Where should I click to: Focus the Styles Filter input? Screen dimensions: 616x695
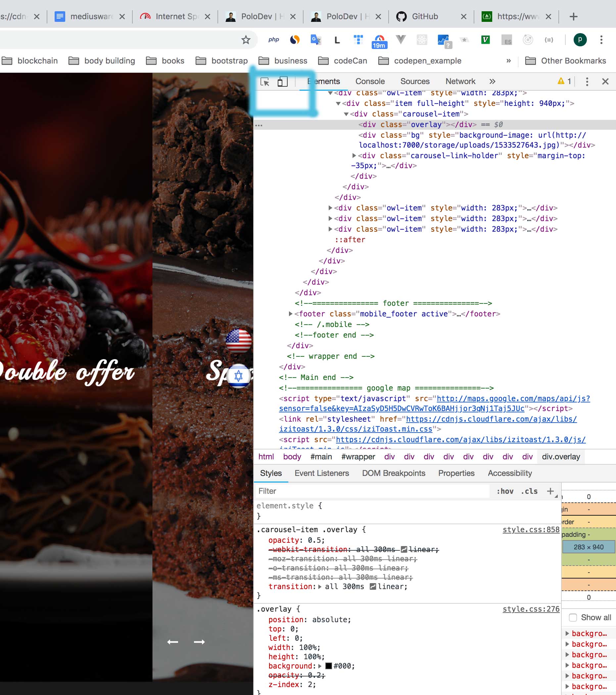pyautogui.click(x=372, y=491)
